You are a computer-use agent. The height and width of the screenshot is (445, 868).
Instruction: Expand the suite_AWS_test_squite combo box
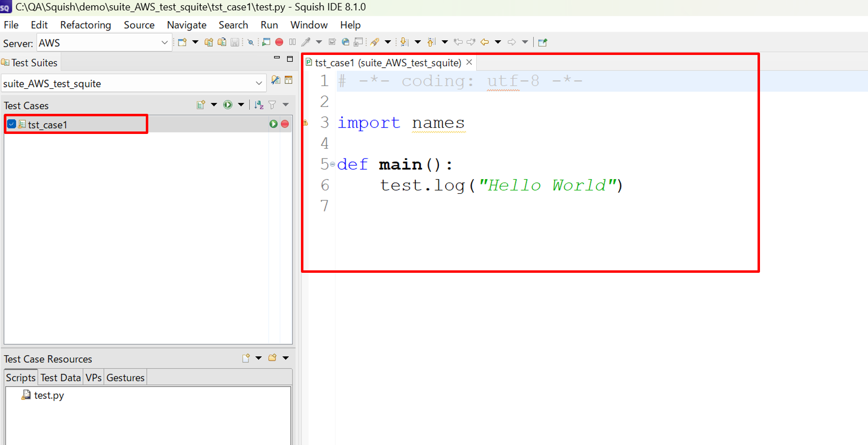pyautogui.click(x=258, y=83)
